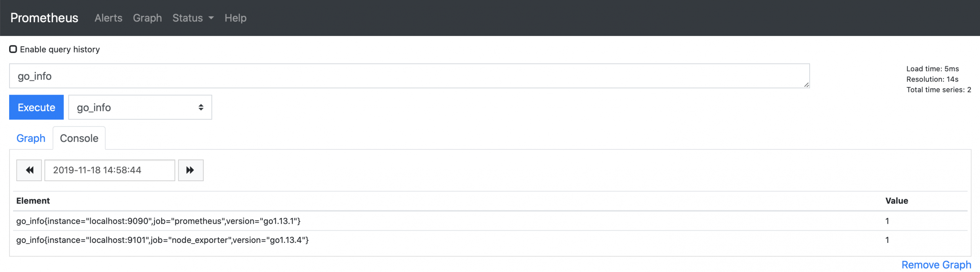Click the prometheus job go_info result row
Screen dimensions: 980x272
point(490,221)
